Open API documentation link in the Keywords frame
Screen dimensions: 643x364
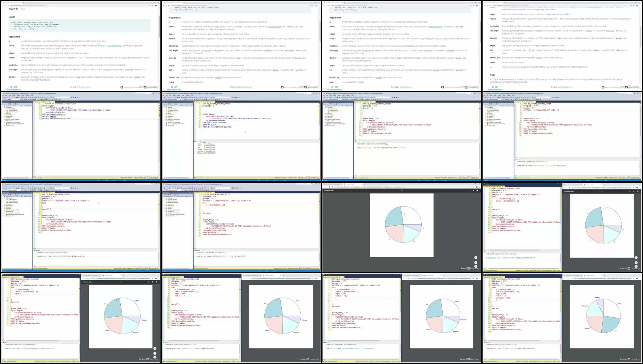click(14, 88)
